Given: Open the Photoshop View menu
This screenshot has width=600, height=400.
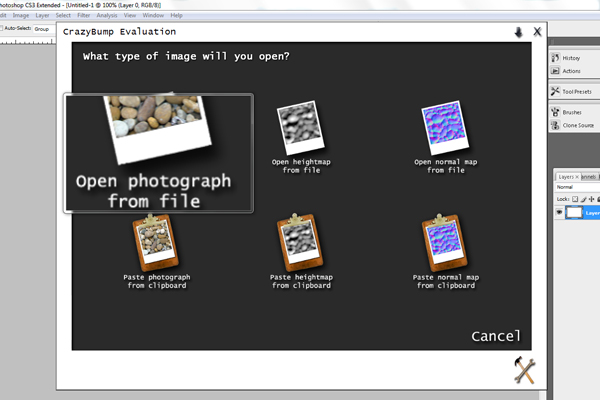Looking at the screenshot, I should (x=130, y=15).
